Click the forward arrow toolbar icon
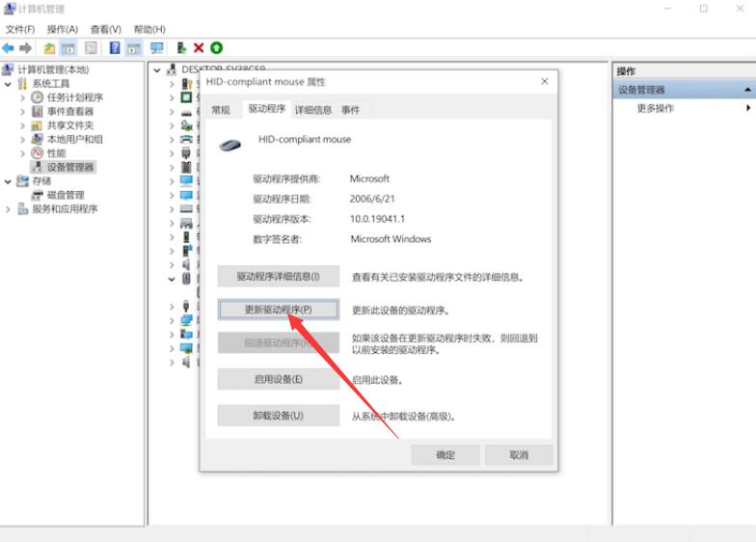 (26, 47)
